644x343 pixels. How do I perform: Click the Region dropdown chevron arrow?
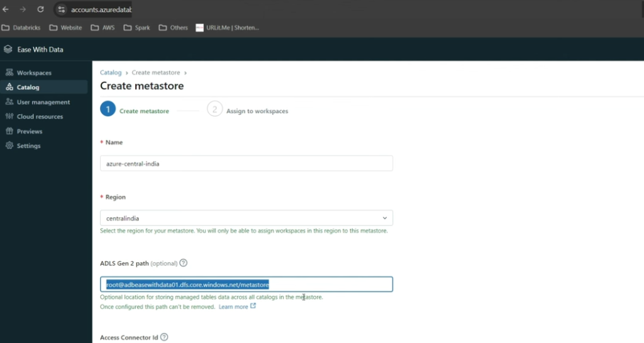tap(385, 218)
